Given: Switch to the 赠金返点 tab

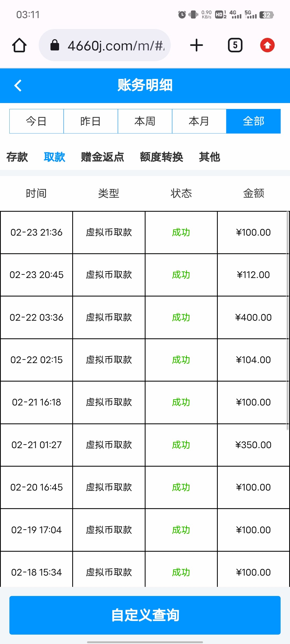Looking at the screenshot, I should pos(102,157).
